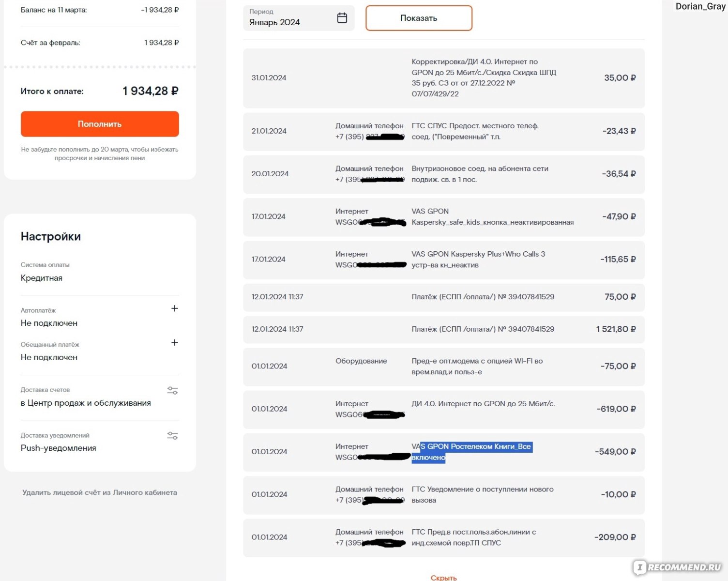The image size is (728, 581).
Task: Click the Счёт за февраль line
Action: (100, 43)
